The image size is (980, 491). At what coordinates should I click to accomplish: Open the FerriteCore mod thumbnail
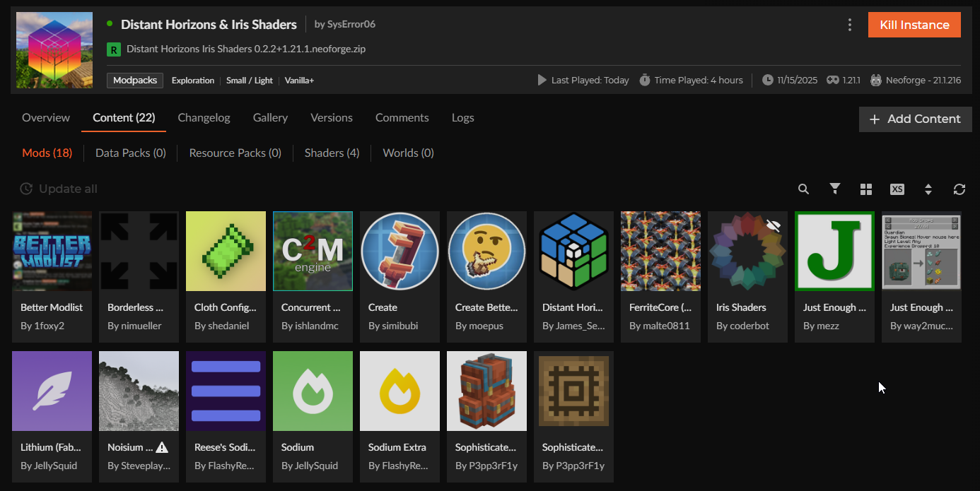point(661,251)
